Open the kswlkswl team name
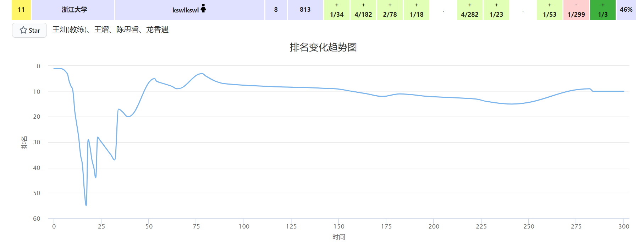The height and width of the screenshot is (247, 644). click(185, 10)
